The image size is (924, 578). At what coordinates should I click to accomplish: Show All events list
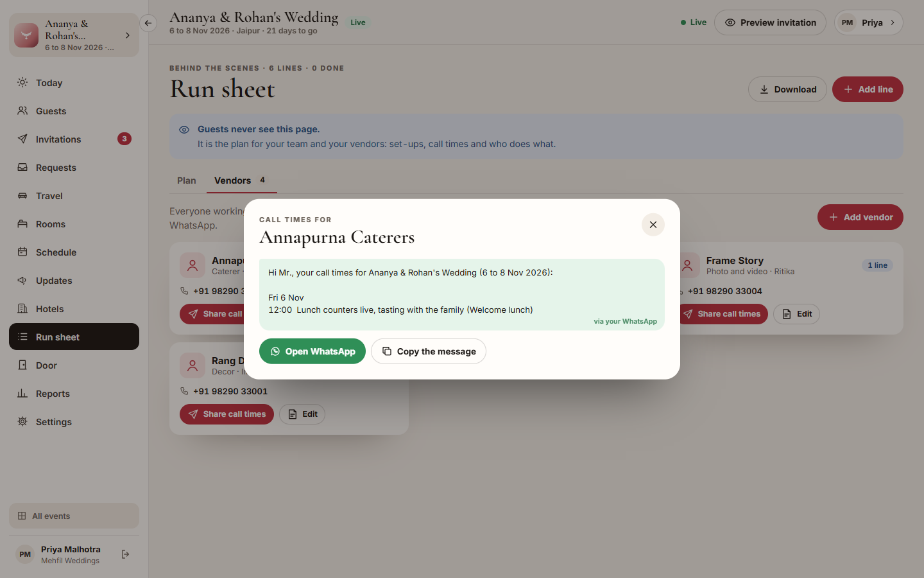click(x=74, y=516)
